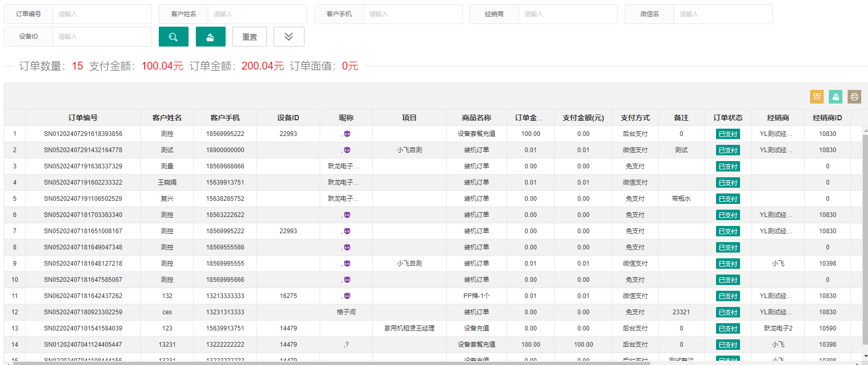Click the 昵称 column header

click(346, 118)
